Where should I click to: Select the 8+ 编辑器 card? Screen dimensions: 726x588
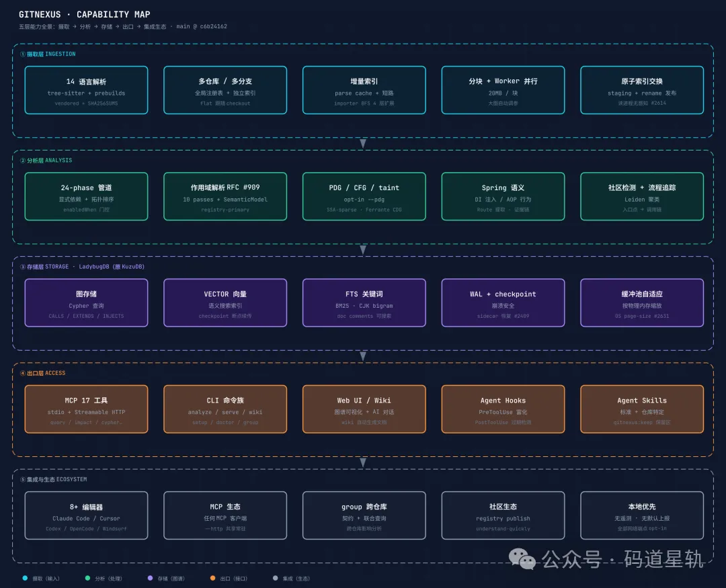click(x=86, y=515)
